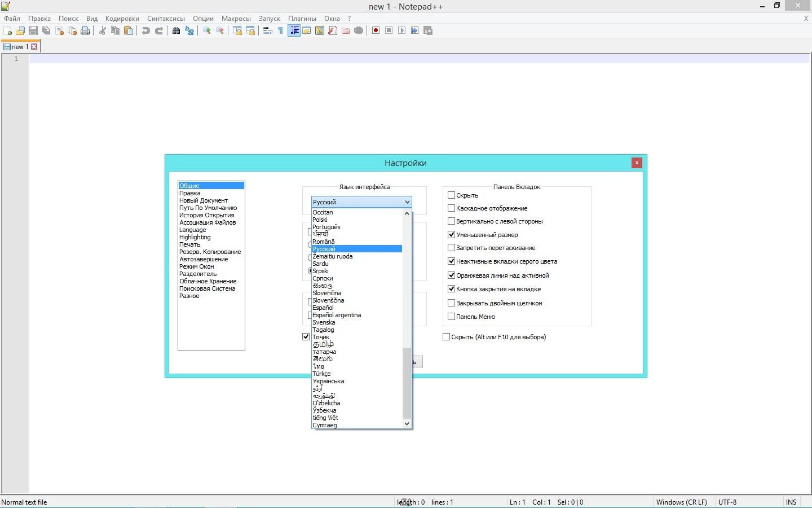
Task: Check Скрыть (Alt или F10) checkbox
Action: [447, 336]
